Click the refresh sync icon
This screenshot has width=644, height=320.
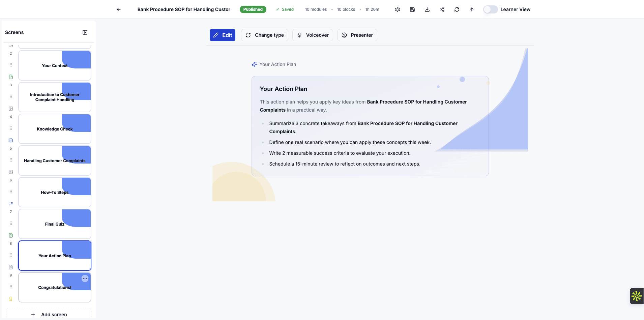click(457, 9)
